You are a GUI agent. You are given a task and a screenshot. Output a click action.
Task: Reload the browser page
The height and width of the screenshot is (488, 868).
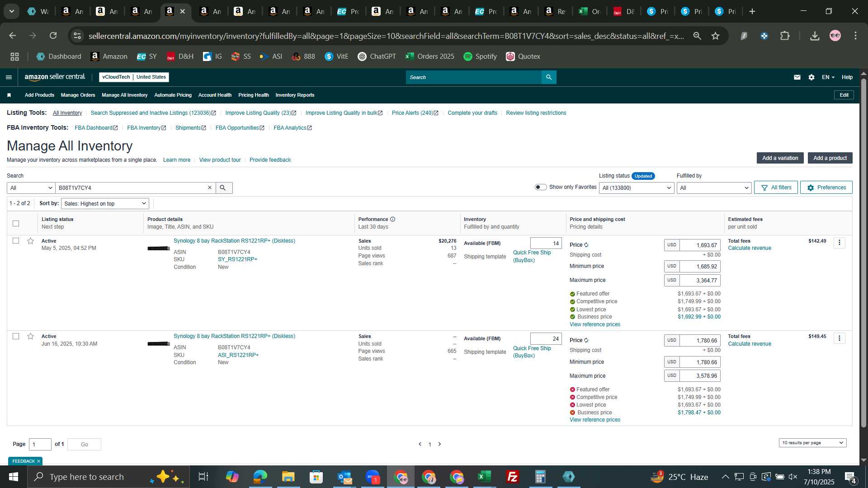[53, 36]
